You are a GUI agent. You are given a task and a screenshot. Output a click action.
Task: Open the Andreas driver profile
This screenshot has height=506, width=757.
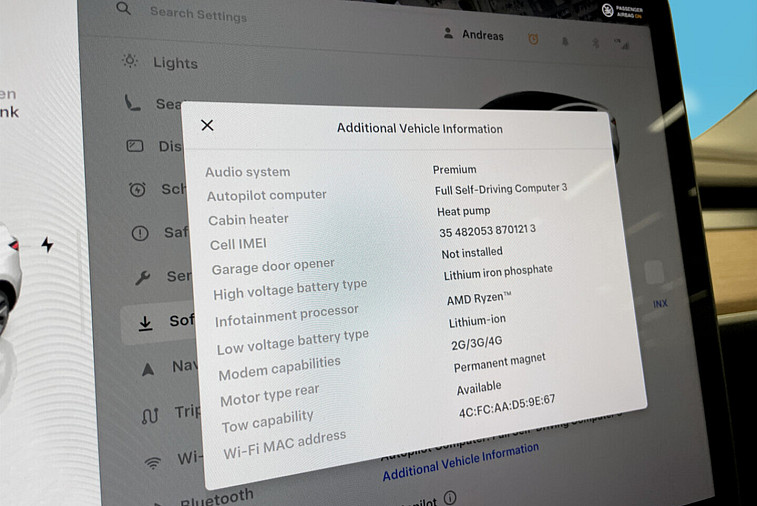pyautogui.click(x=474, y=35)
